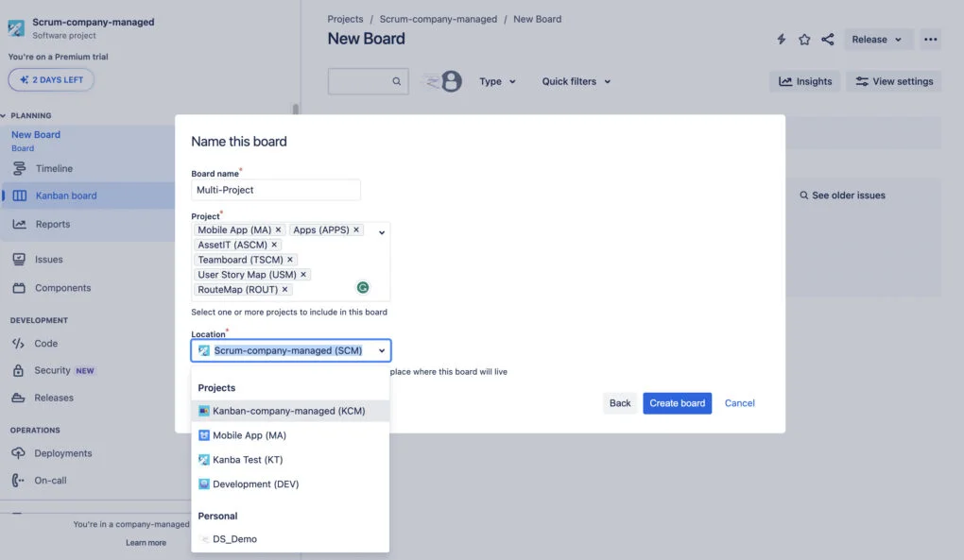This screenshot has width=964, height=560.
Task: Open the three-dots more menu
Action: pyautogui.click(x=930, y=40)
